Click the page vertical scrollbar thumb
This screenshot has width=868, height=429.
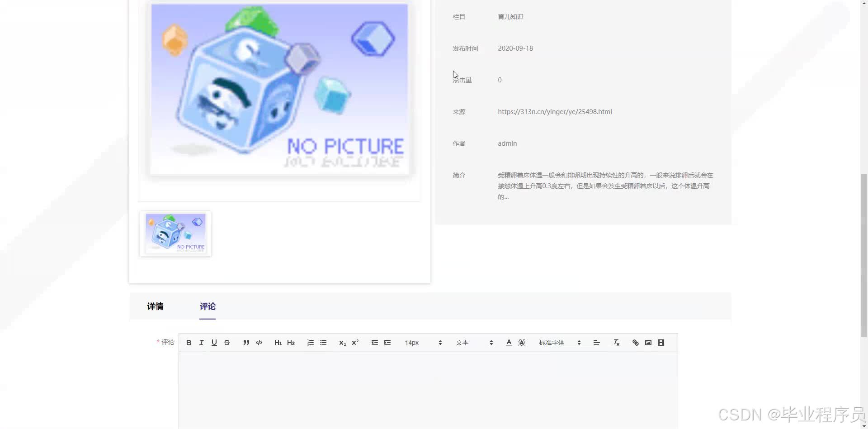tap(864, 255)
